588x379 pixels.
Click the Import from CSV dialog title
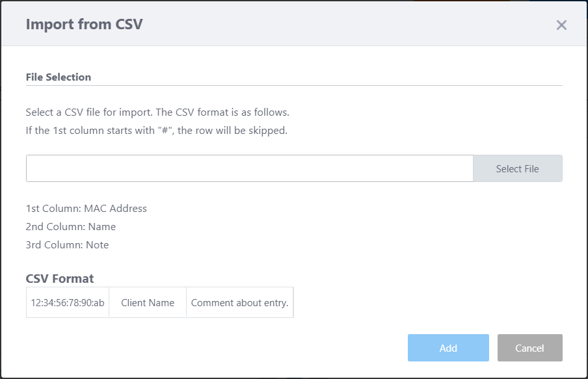(84, 25)
